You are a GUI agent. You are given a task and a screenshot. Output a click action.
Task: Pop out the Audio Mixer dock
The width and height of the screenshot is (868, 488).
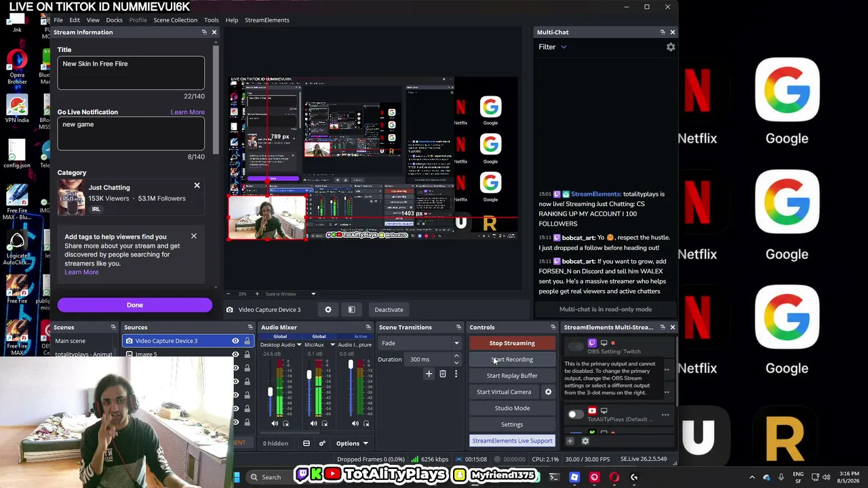(x=368, y=327)
